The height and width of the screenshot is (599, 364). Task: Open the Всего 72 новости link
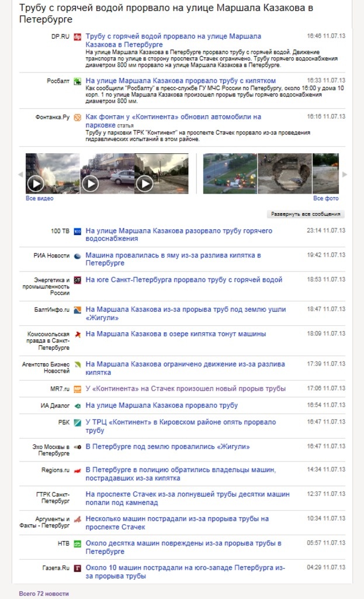tap(44, 594)
